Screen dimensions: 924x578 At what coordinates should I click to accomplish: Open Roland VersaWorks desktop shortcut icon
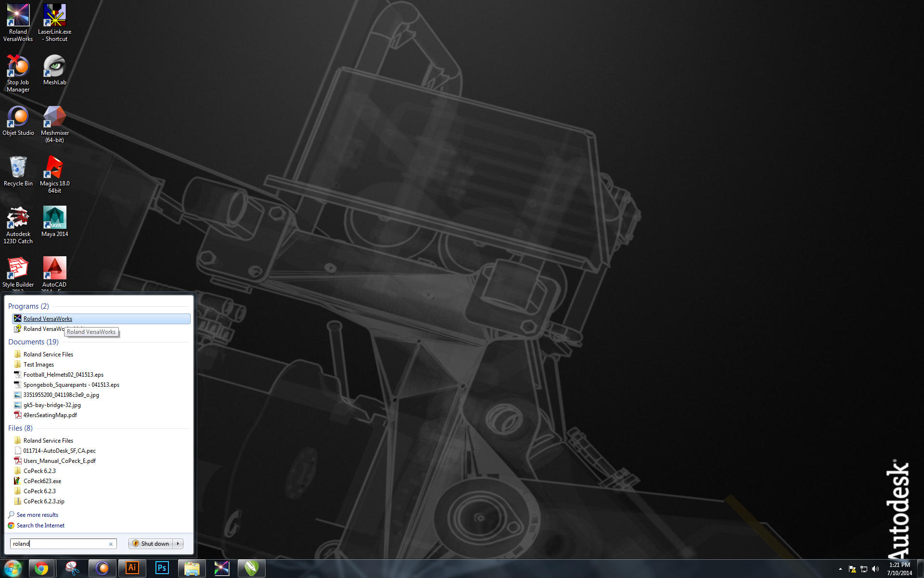pyautogui.click(x=18, y=23)
